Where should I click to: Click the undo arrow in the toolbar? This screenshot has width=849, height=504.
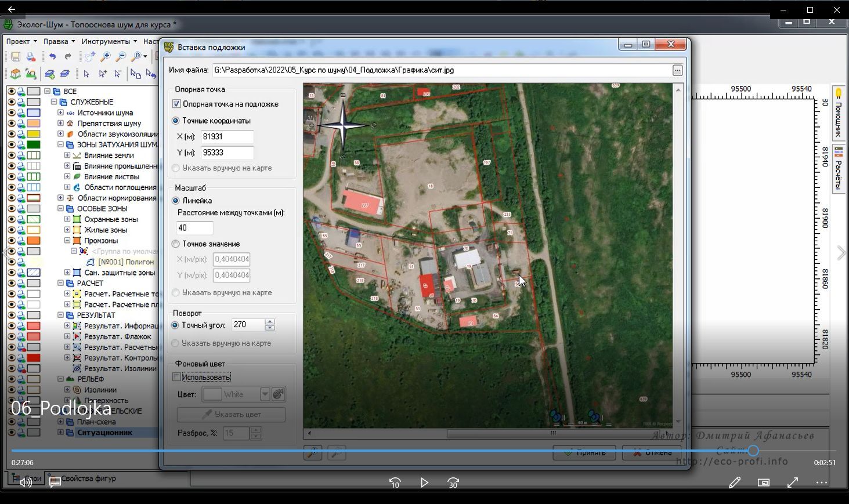click(x=52, y=57)
